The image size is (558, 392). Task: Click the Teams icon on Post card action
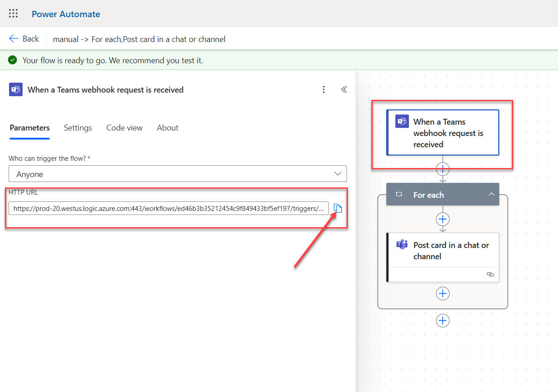tap(402, 245)
